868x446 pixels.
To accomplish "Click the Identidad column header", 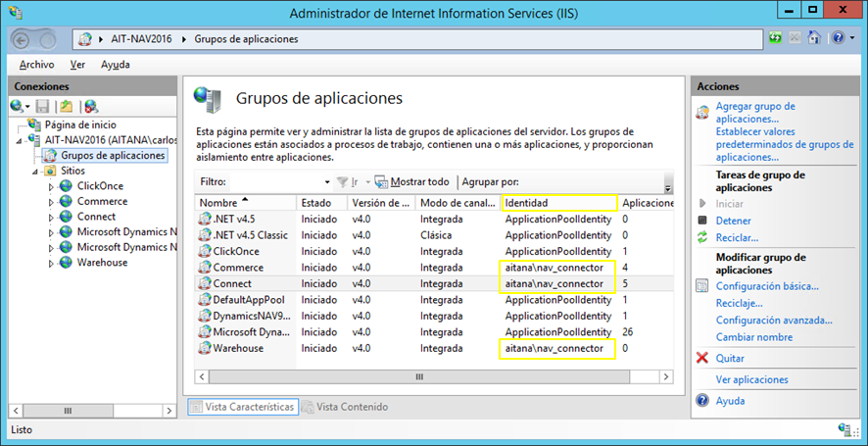I will (559, 203).
